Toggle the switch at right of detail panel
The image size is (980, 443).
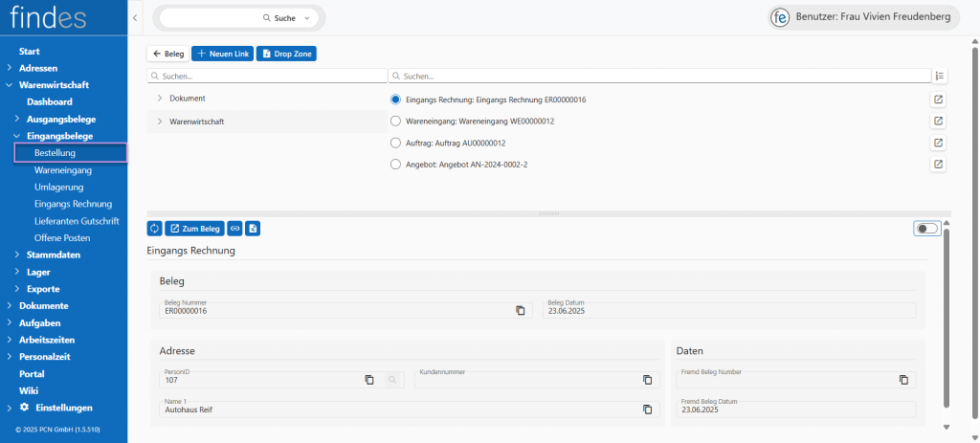[925, 229]
